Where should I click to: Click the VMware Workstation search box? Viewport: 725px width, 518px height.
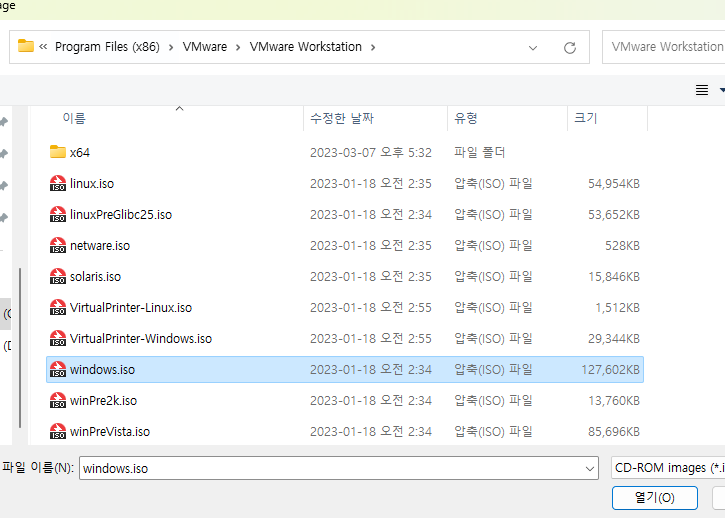tap(666, 47)
